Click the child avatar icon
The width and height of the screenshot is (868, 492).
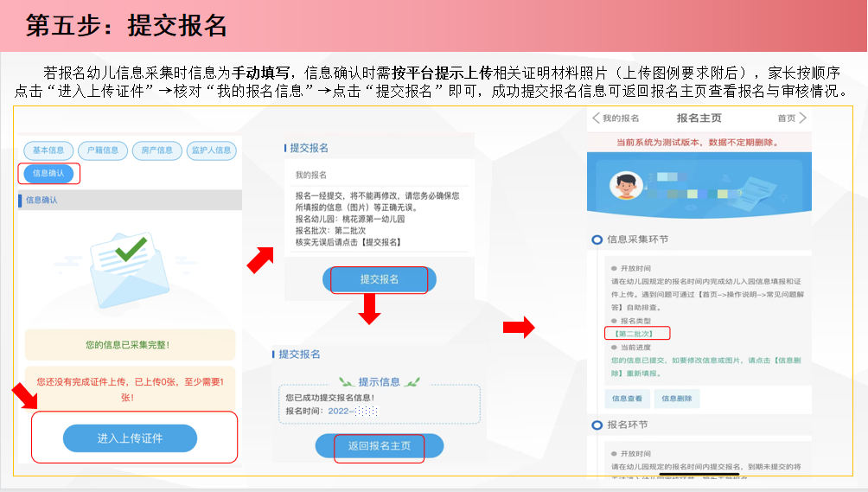626,186
